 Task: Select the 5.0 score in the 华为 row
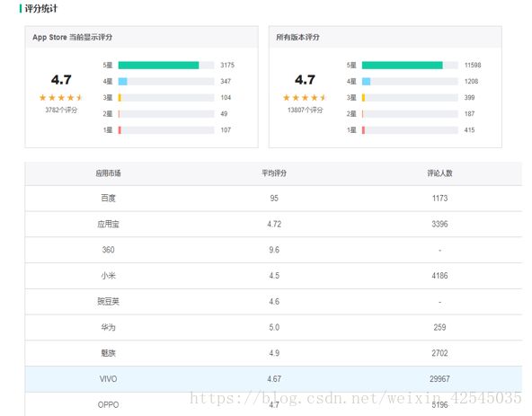click(x=274, y=327)
